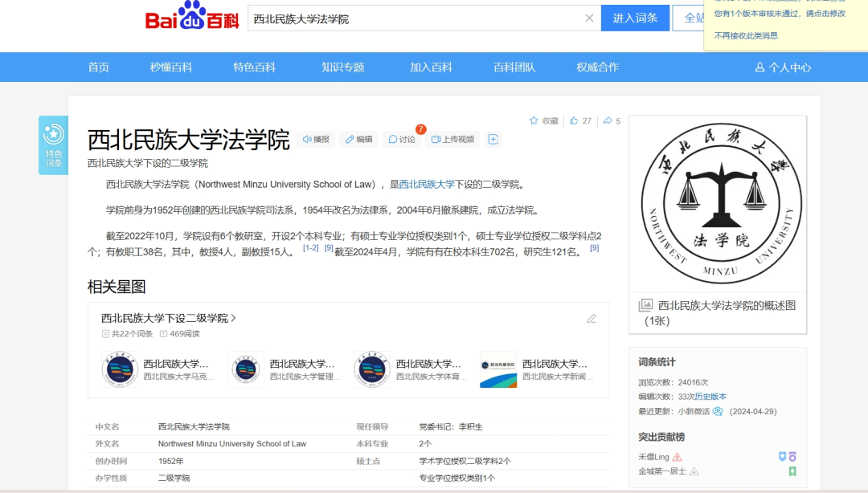Open citation [9] after 副教授15人
The image size is (868, 493).
(x=329, y=248)
